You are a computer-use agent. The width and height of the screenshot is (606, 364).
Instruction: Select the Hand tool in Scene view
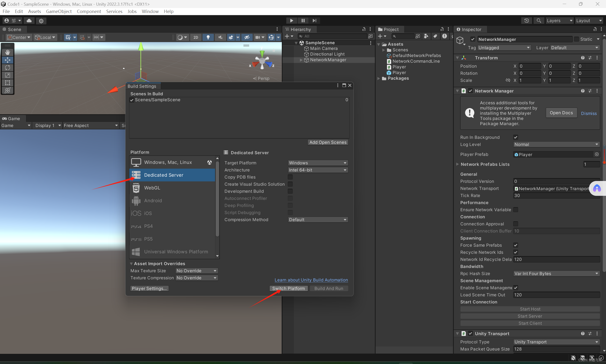[8, 52]
